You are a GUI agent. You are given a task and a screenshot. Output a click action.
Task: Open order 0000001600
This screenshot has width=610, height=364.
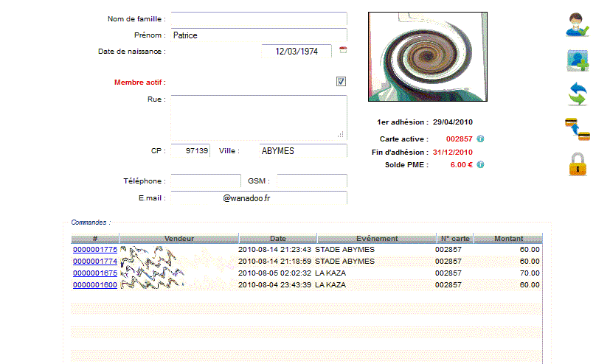(95, 284)
